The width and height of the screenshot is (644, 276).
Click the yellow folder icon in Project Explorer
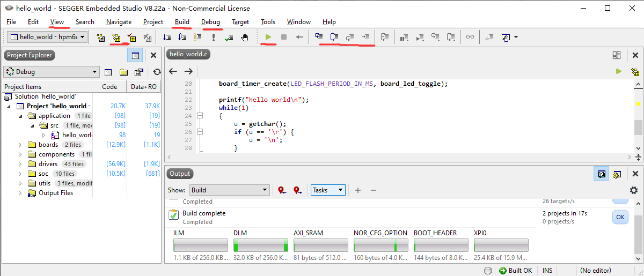tap(123, 72)
